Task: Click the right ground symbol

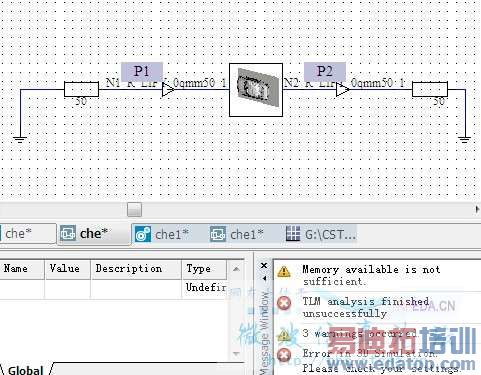Action: point(465,140)
